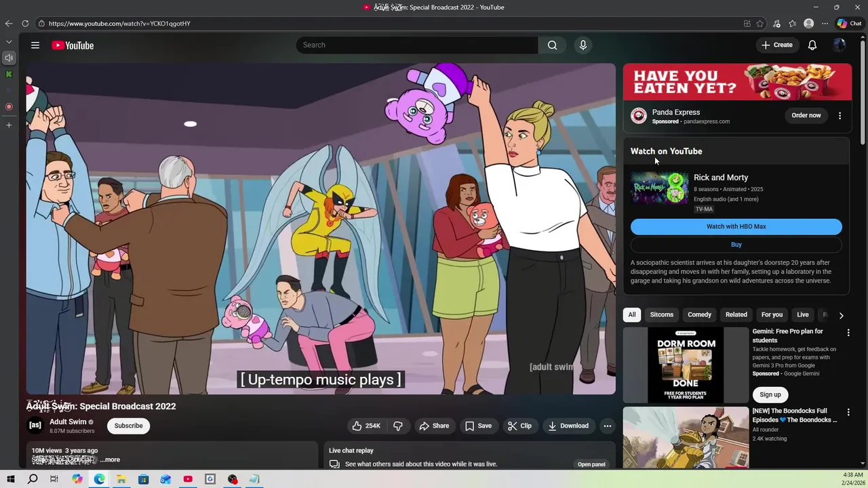Open the YouTube hamburger guide menu
The width and height of the screenshot is (868, 488).
coord(35,45)
